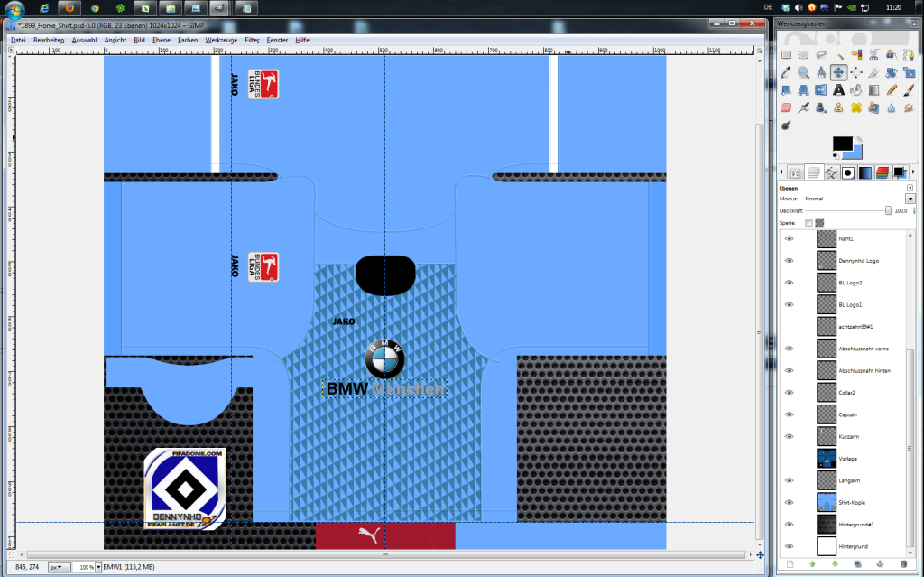Select the Shear tool

coord(786,90)
